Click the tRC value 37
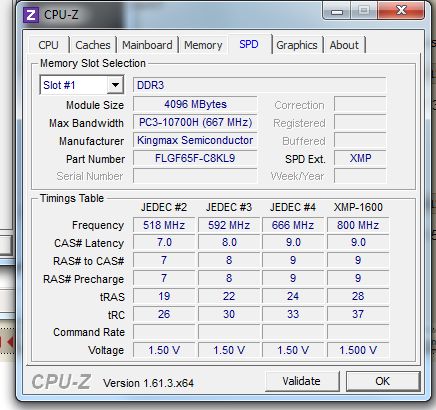This screenshot has height=410, width=436. (358, 314)
